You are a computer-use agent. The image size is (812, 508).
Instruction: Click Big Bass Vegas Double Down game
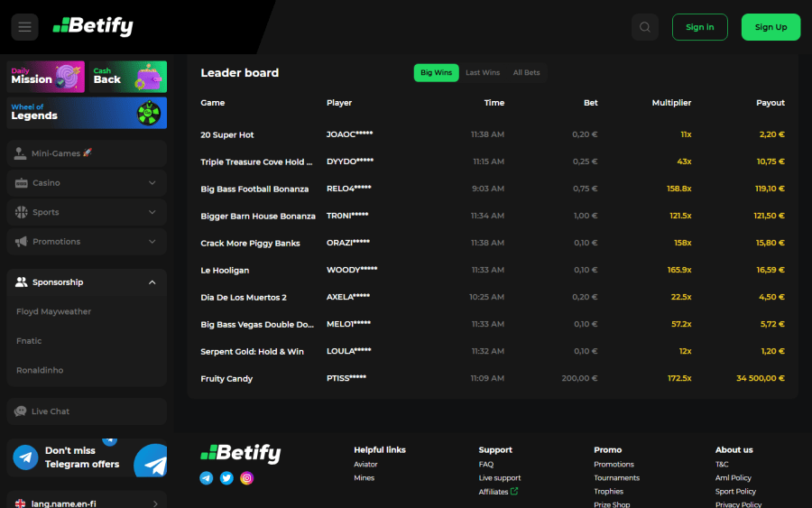(257, 325)
